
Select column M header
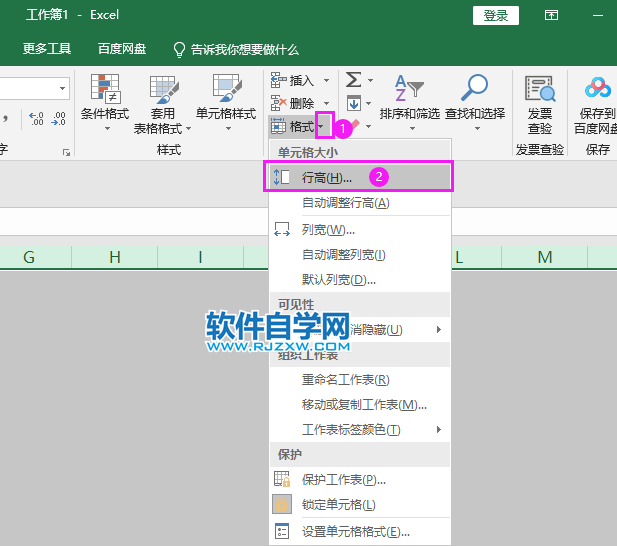coord(545,257)
